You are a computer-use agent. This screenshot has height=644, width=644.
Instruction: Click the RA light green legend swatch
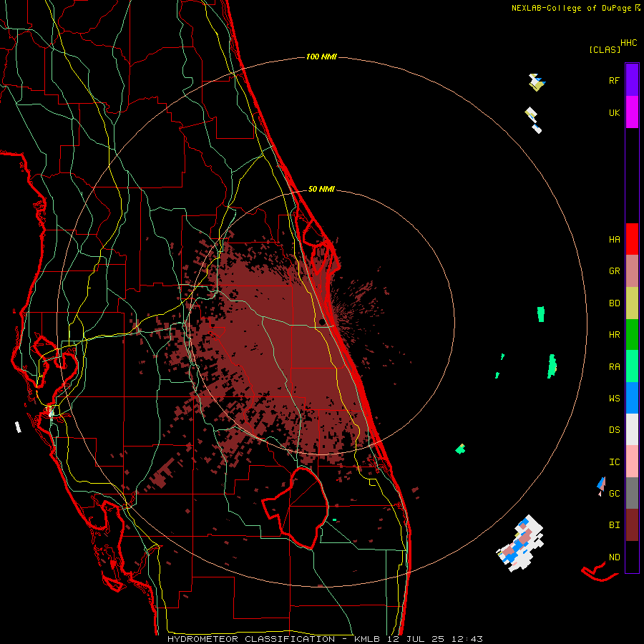point(632,366)
